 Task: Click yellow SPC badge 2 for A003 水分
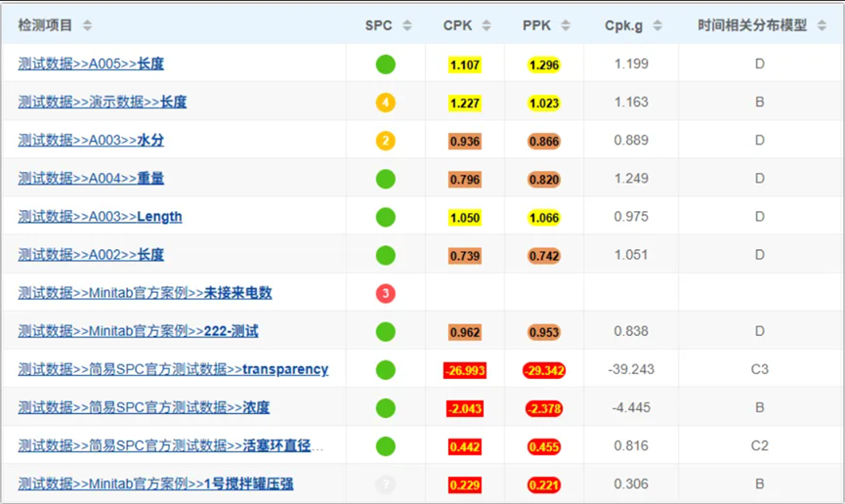coord(385,141)
